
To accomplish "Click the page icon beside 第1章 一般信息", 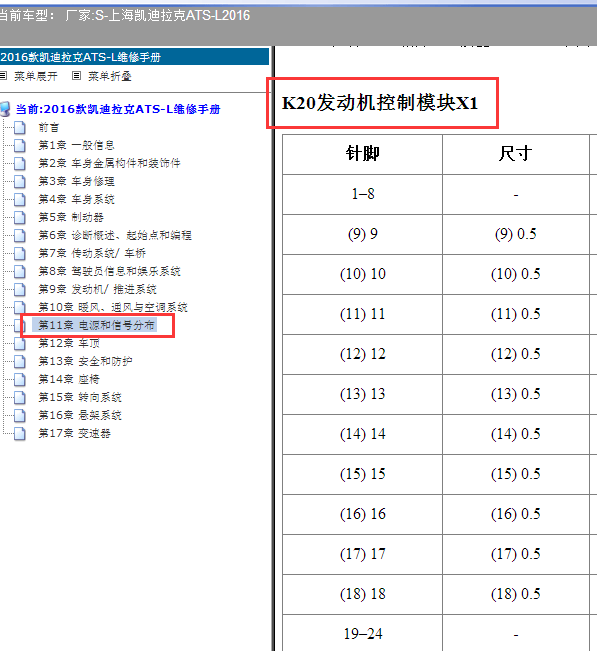I will tap(20, 145).
